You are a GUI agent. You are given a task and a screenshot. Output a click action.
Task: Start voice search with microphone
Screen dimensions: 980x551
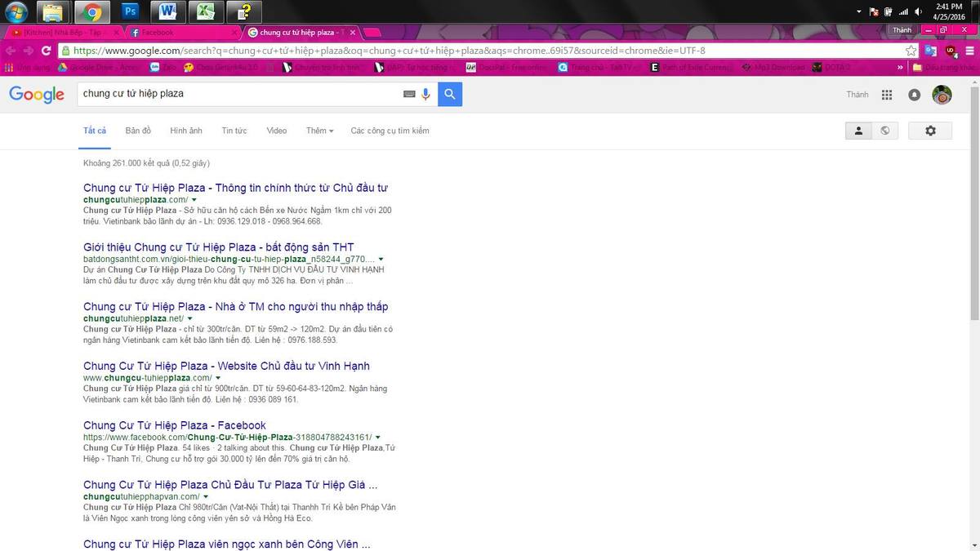[425, 95]
